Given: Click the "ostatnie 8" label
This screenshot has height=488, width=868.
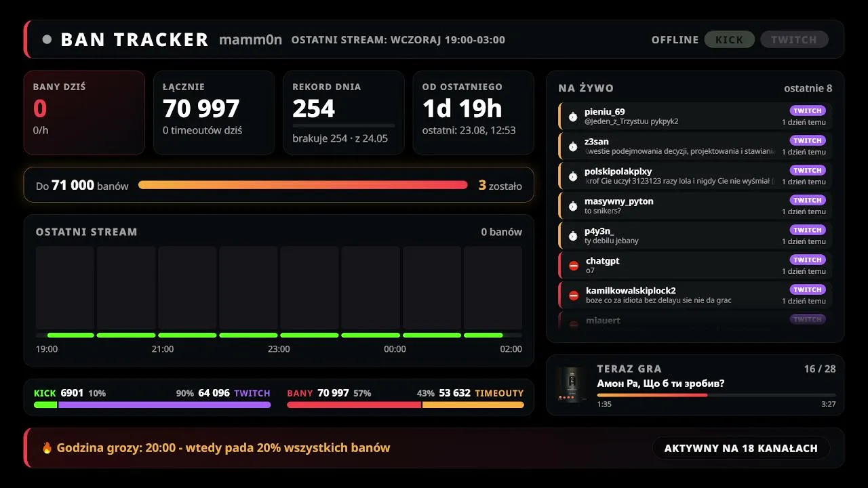Looking at the screenshot, I should [808, 88].
